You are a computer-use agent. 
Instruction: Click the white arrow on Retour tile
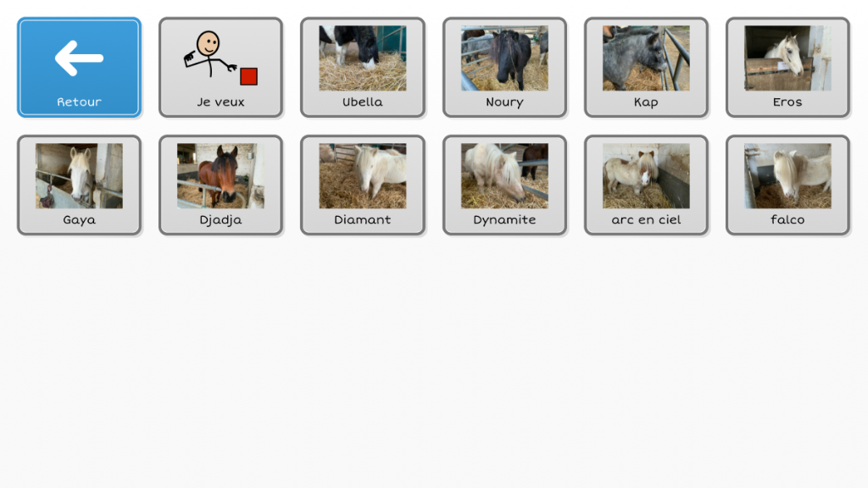(x=79, y=58)
